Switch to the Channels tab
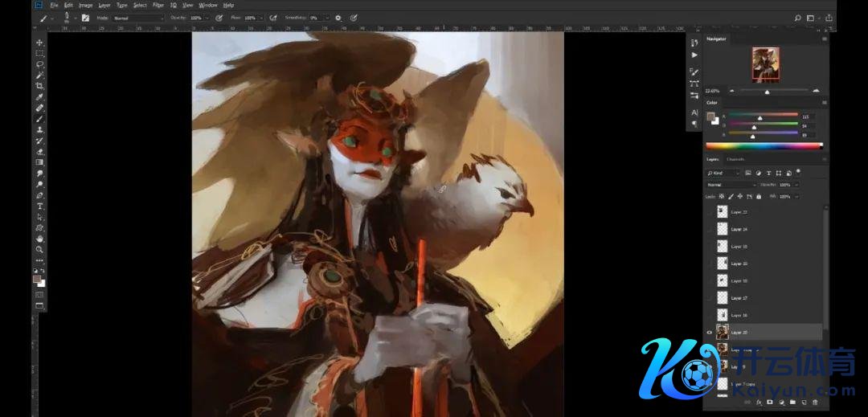 735,159
